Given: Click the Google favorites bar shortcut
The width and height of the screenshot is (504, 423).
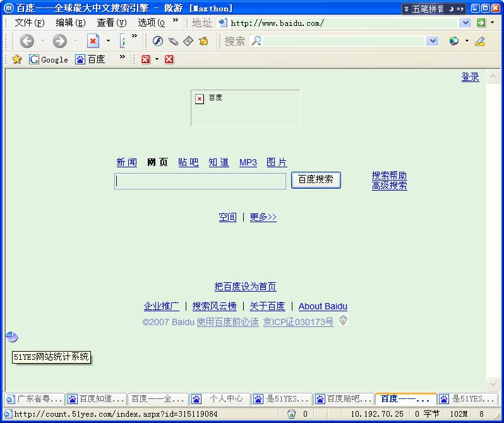Looking at the screenshot, I should pyautogui.click(x=49, y=59).
